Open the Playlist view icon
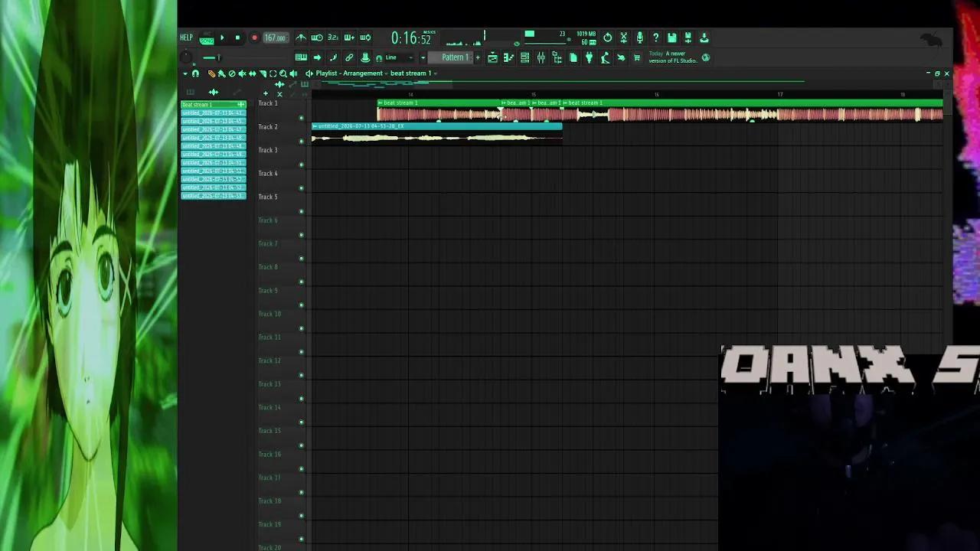This screenshot has width=980, height=551. tap(492, 57)
